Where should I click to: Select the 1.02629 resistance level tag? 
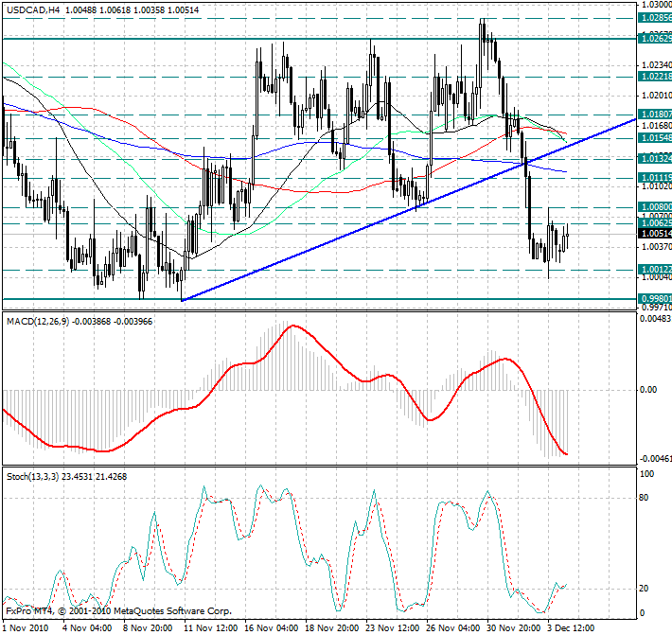(654, 39)
